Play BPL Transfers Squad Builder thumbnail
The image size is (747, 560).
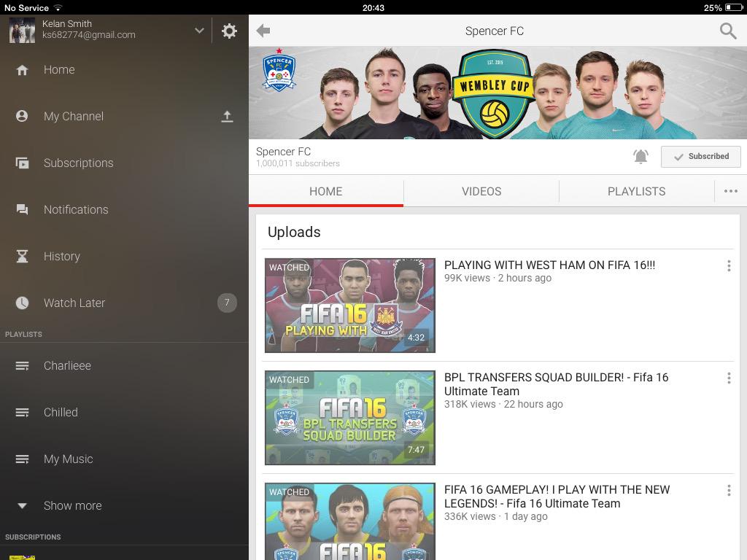(x=350, y=418)
